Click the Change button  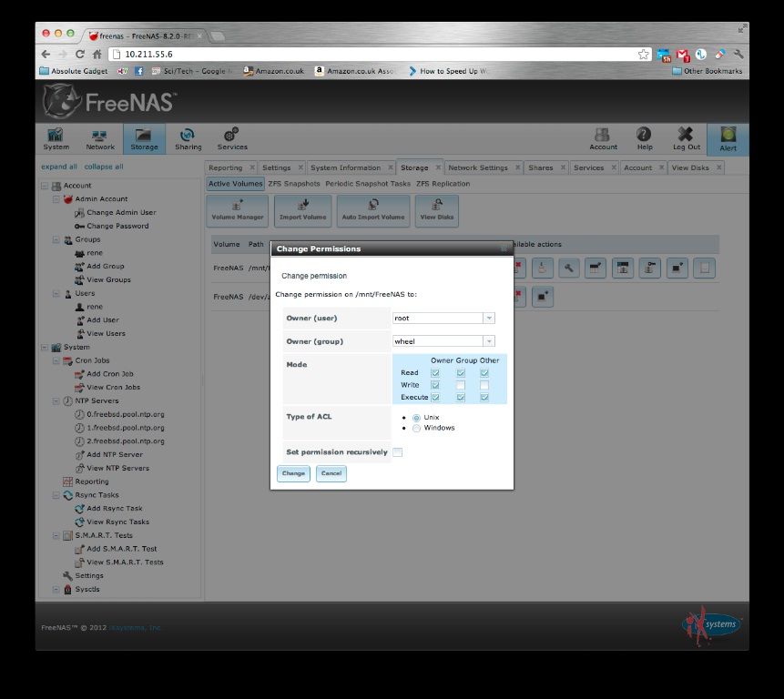pyautogui.click(x=293, y=473)
